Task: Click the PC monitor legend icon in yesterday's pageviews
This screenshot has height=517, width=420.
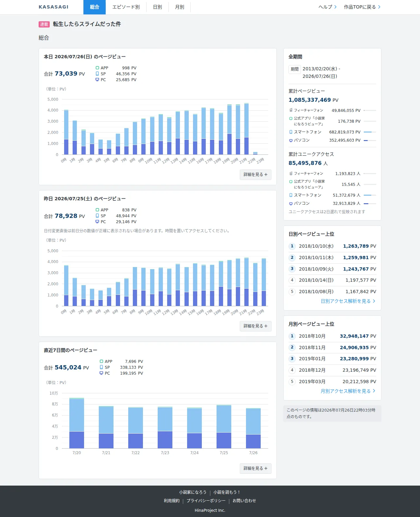Action: [97, 222]
